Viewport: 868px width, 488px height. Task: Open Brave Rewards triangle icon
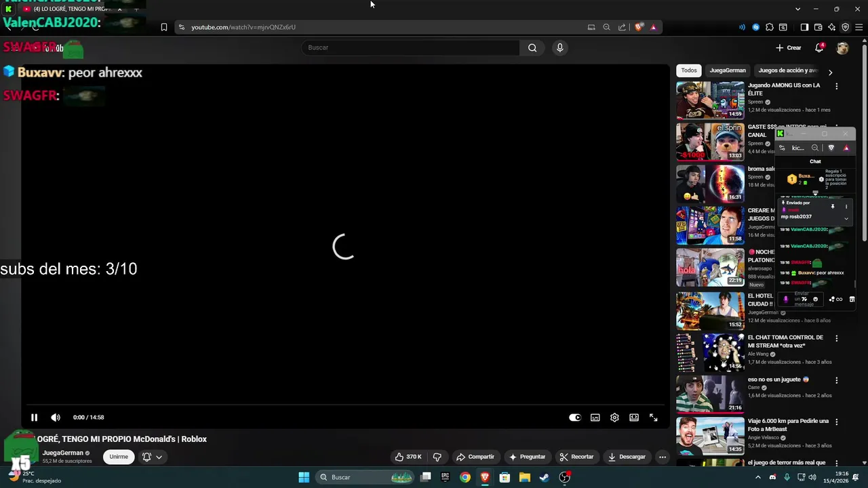653,27
